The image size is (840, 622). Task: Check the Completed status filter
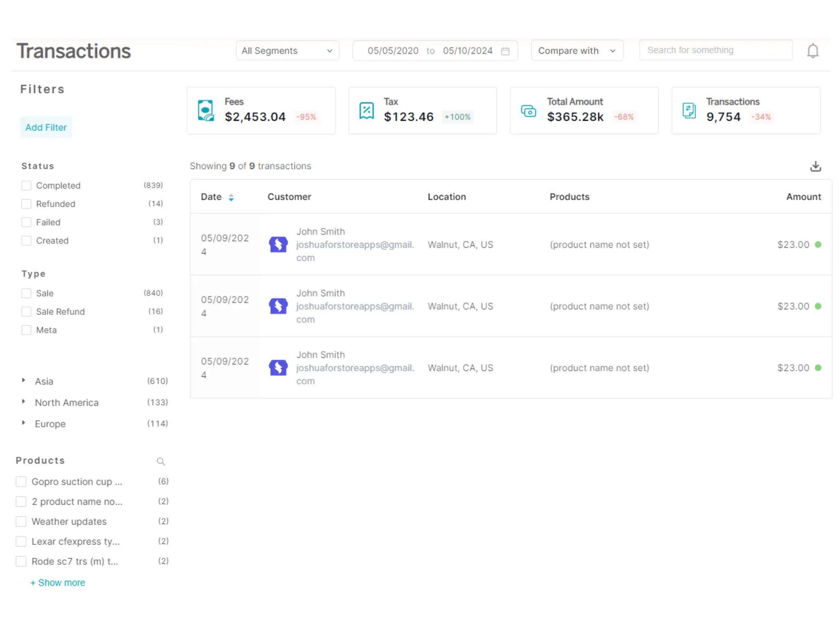(26, 185)
